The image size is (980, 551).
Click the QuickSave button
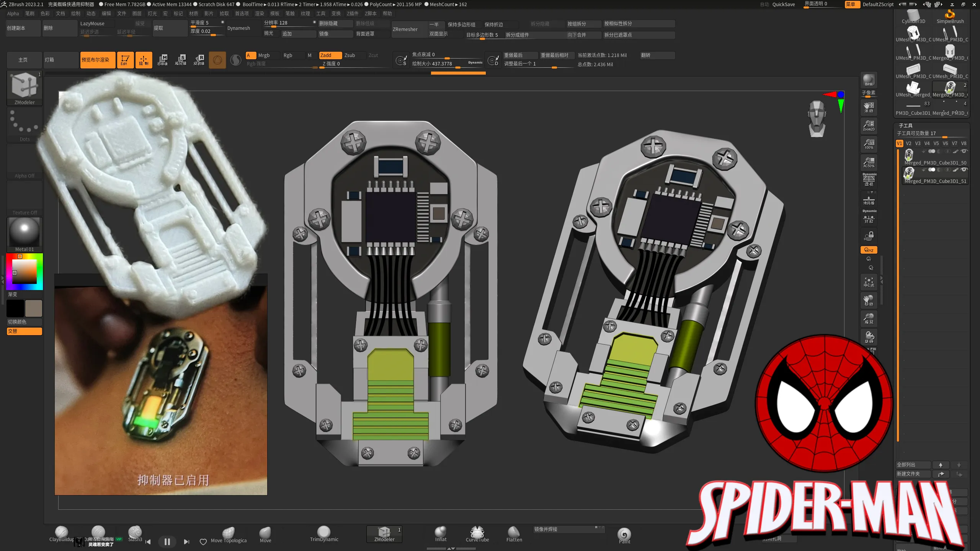click(784, 5)
